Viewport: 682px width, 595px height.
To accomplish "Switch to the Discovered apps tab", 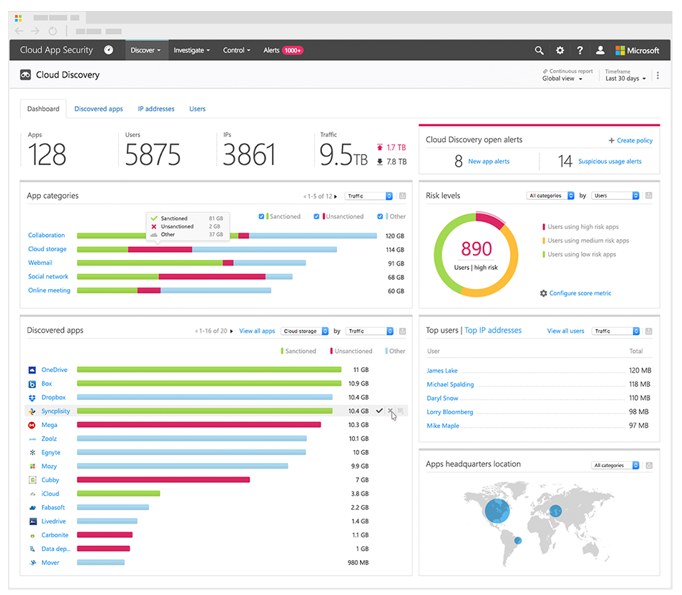I will (99, 109).
